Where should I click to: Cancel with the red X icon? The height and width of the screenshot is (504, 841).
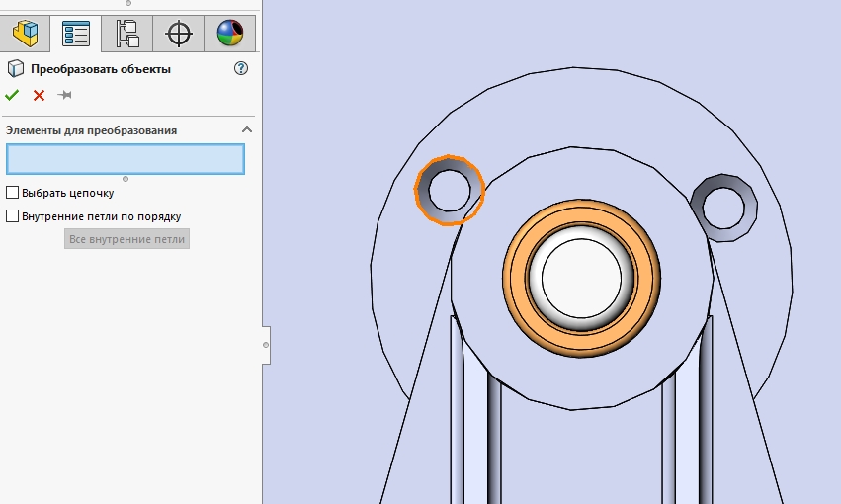(39, 95)
